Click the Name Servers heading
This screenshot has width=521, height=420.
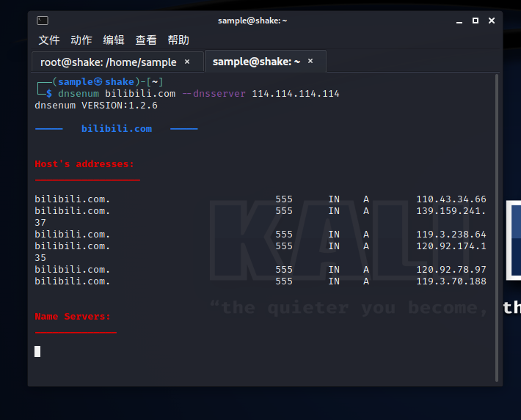click(x=73, y=317)
